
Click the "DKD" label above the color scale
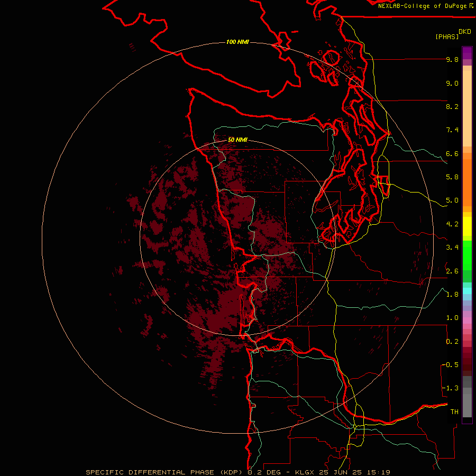click(x=465, y=32)
